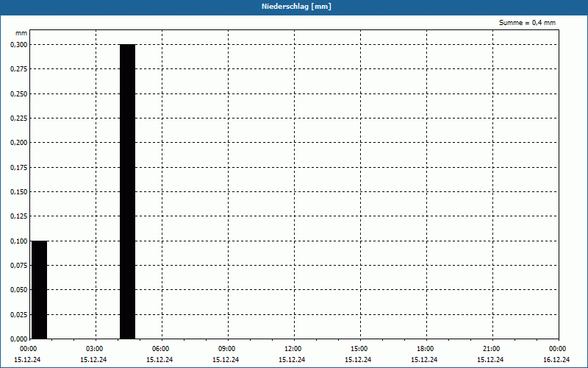
Task: Click the 15:00 time axis label
Action: pos(359,349)
